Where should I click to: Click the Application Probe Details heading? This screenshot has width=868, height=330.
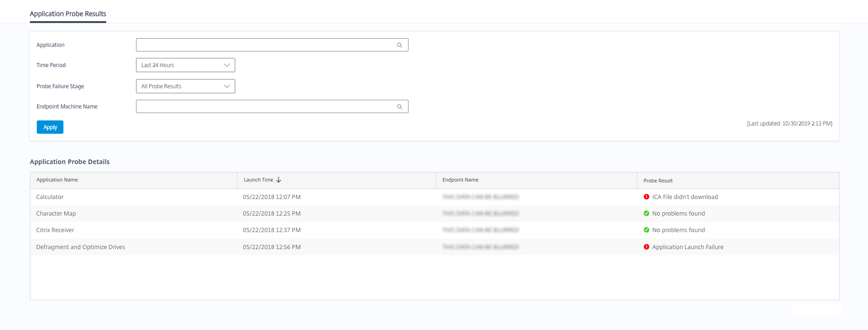[70, 162]
